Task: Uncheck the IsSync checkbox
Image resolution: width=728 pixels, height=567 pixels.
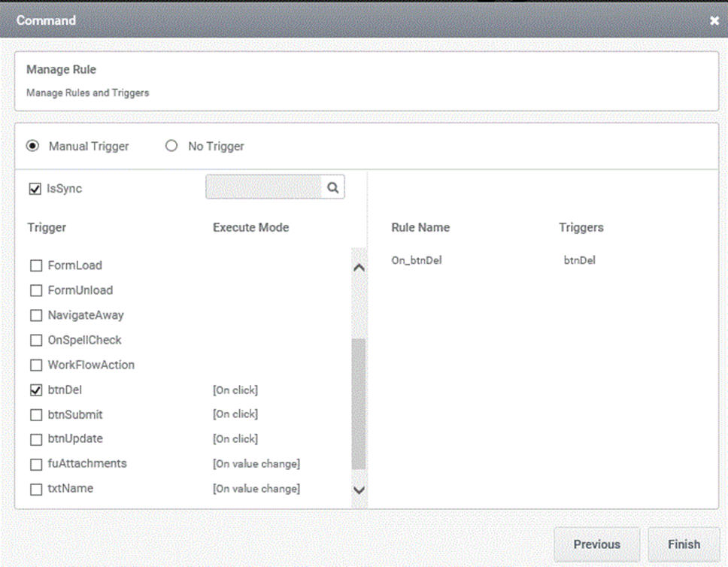Action: pos(35,189)
